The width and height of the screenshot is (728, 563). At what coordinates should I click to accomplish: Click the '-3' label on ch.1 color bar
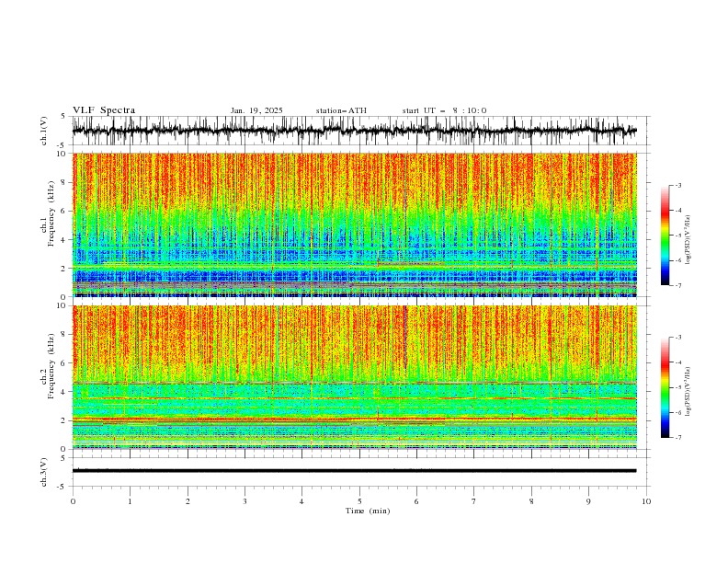(x=678, y=185)
